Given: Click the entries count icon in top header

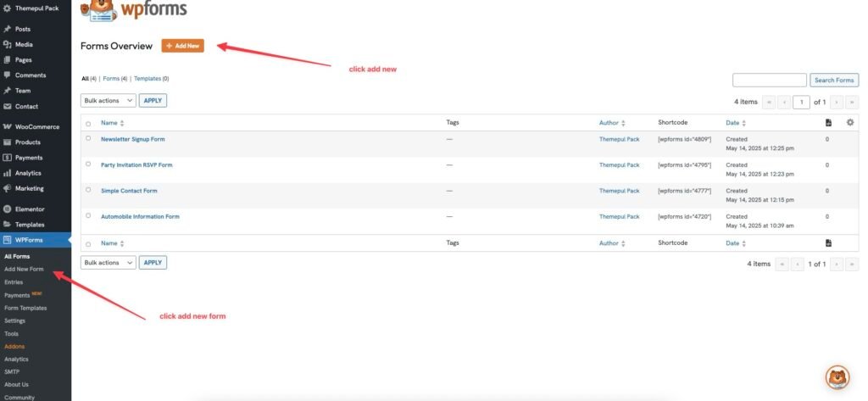Looking at the screenshot, I should pyautogui.click(x=828, y=123).
